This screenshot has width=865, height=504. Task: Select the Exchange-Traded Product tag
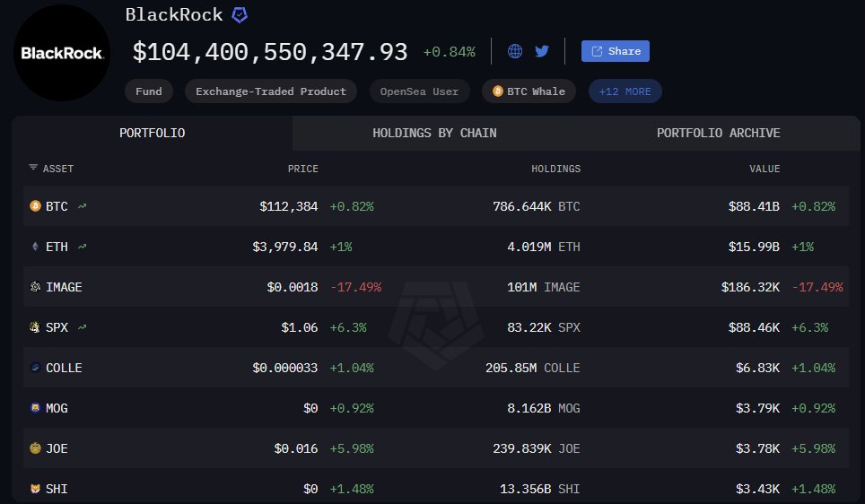point(271,91)
